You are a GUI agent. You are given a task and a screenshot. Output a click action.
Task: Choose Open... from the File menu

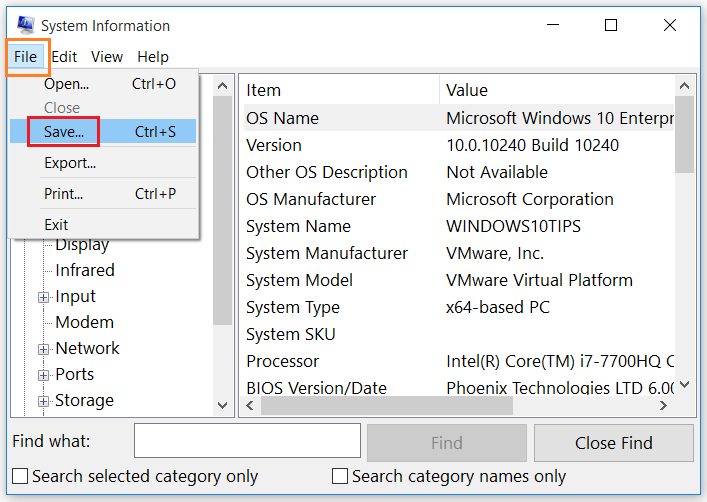(103, 84)
